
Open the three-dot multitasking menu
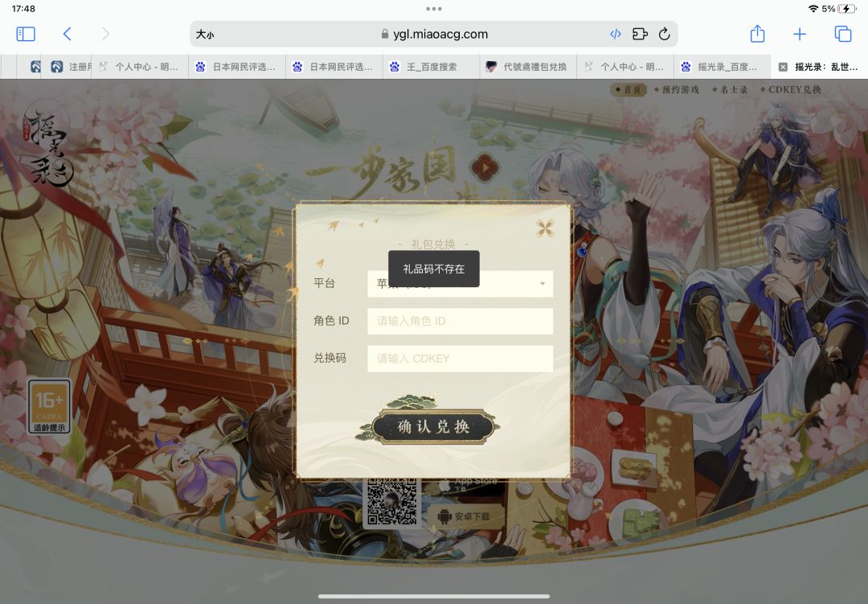(434, 9)
